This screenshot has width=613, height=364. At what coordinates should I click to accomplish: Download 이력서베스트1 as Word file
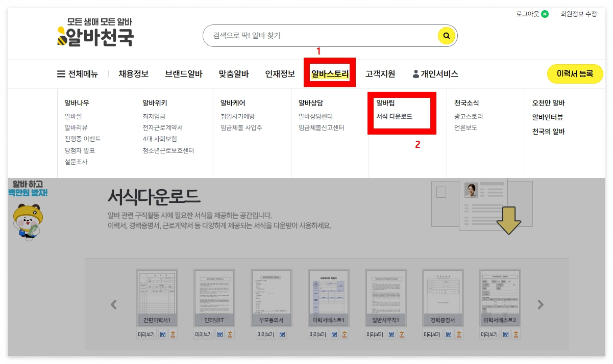coord(334,334)
